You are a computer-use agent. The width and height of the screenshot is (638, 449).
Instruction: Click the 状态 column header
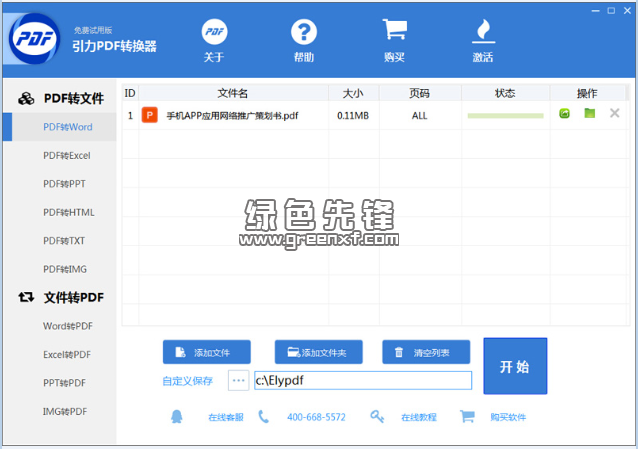tap(505, 93)
